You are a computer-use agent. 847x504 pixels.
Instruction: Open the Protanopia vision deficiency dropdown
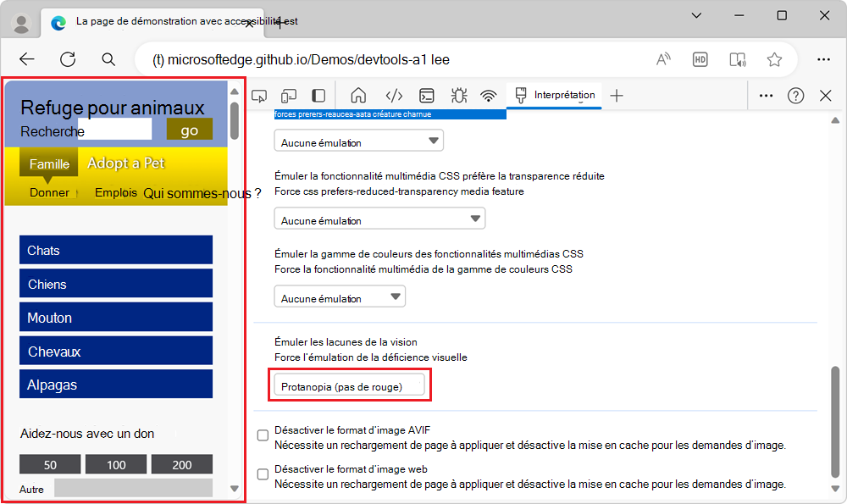(349, 385)
